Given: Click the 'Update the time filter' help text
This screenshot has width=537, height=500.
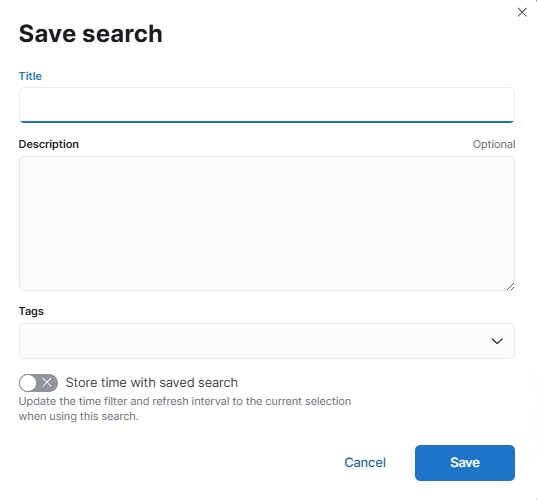Looking at the screenshot, I should tap(185, 401).
